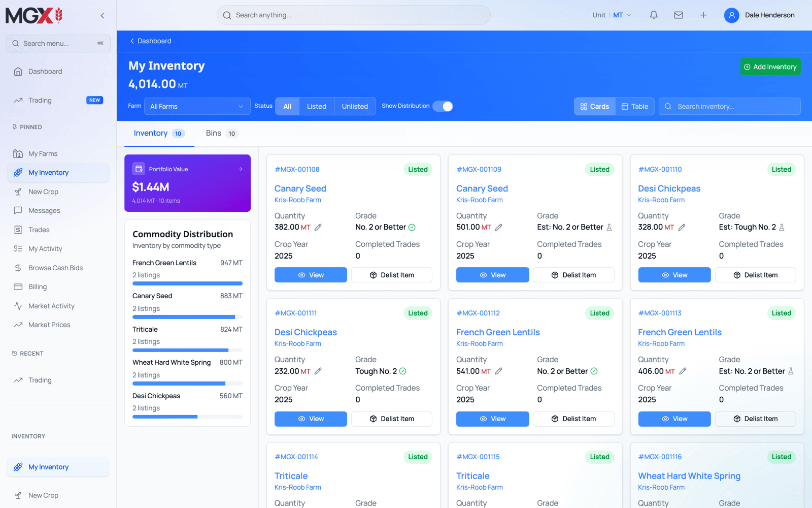Click estimated grade flask on #MGX-001109
The image size is (812, 508).
pos(610,227)
